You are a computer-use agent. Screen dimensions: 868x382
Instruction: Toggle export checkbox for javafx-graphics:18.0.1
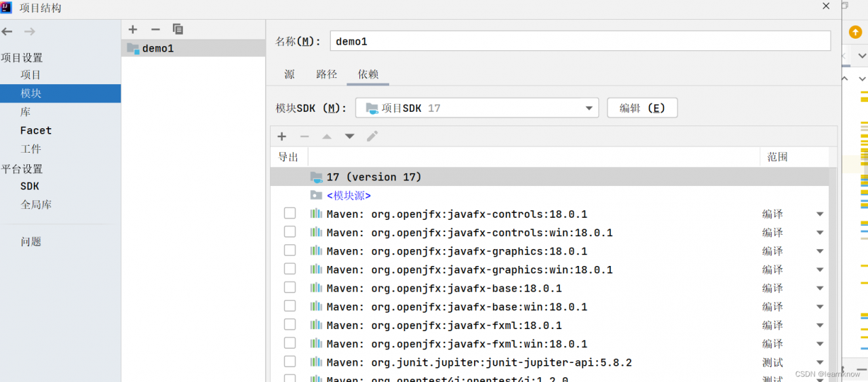[290, 250]
